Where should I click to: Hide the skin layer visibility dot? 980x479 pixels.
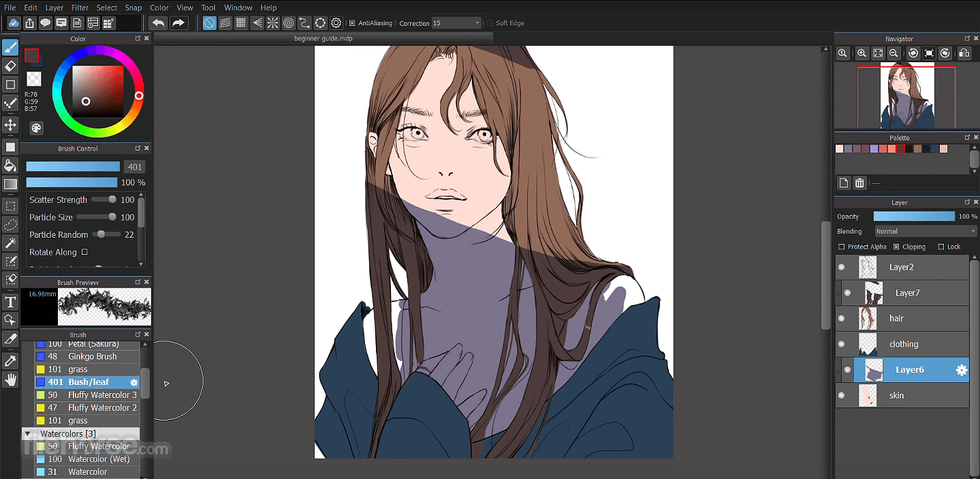coord(841,395)
